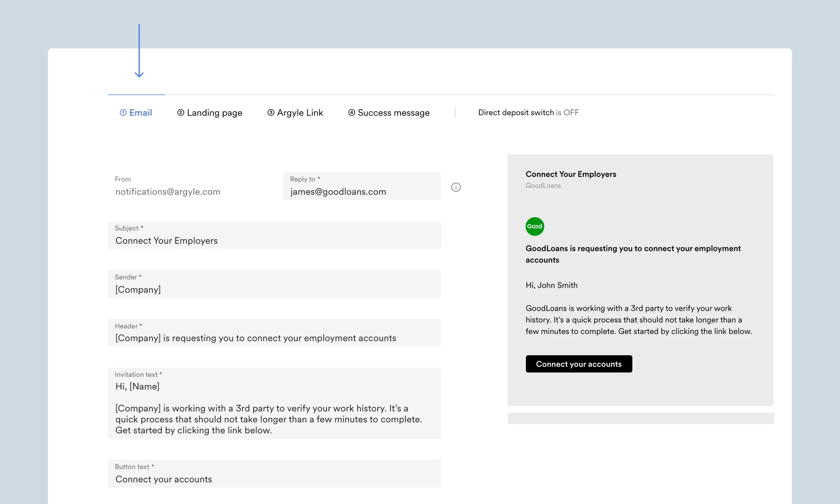Click the bold preview header about employment accounts

[x=633, y=254]
